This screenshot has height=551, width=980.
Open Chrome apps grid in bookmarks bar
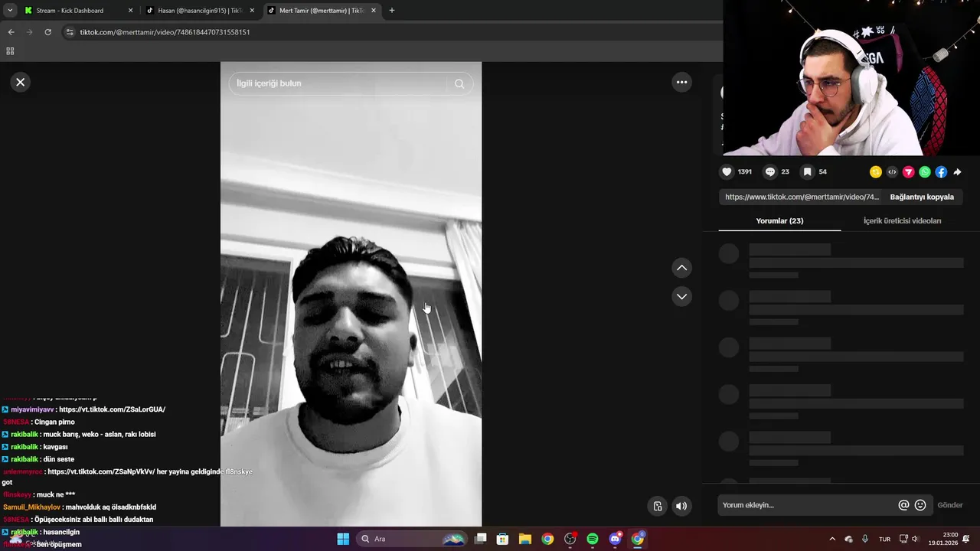click(10, 51)
